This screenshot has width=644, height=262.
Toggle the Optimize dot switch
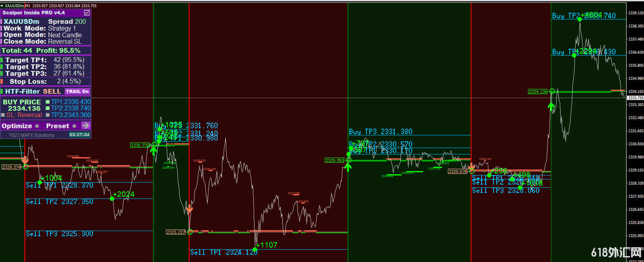pyautogui.click(x=37, y=126)
